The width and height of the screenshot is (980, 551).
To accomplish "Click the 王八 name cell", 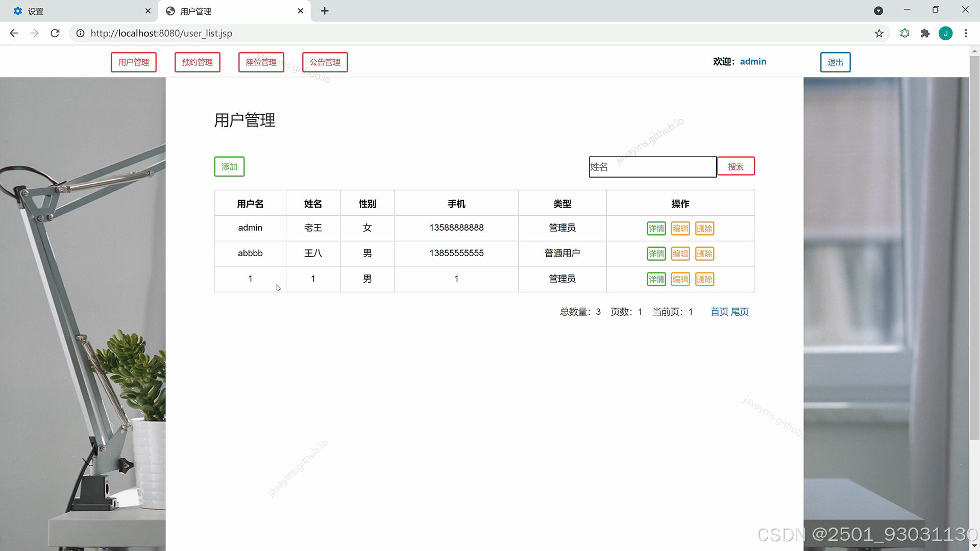I will tap(313, 253).
